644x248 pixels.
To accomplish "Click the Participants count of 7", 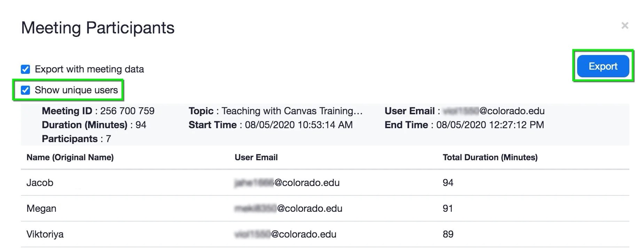I will click(108, 139).
